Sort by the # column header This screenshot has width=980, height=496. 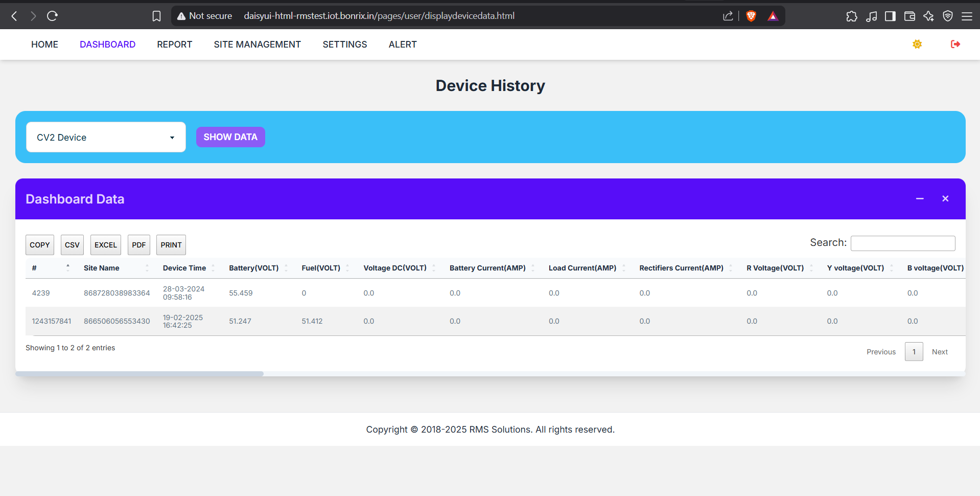coord(51,268)
